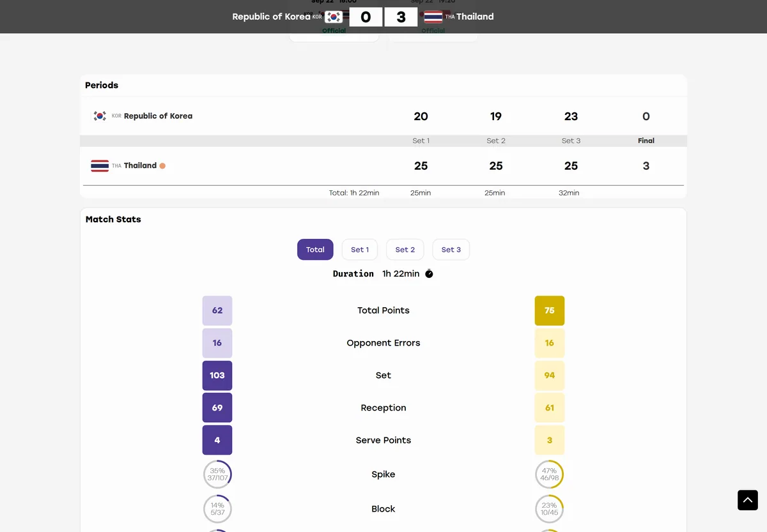This screenshot has width=767, height=532.
Task: Click Thailand's Reception box showing 61
Action: [550, 407]
